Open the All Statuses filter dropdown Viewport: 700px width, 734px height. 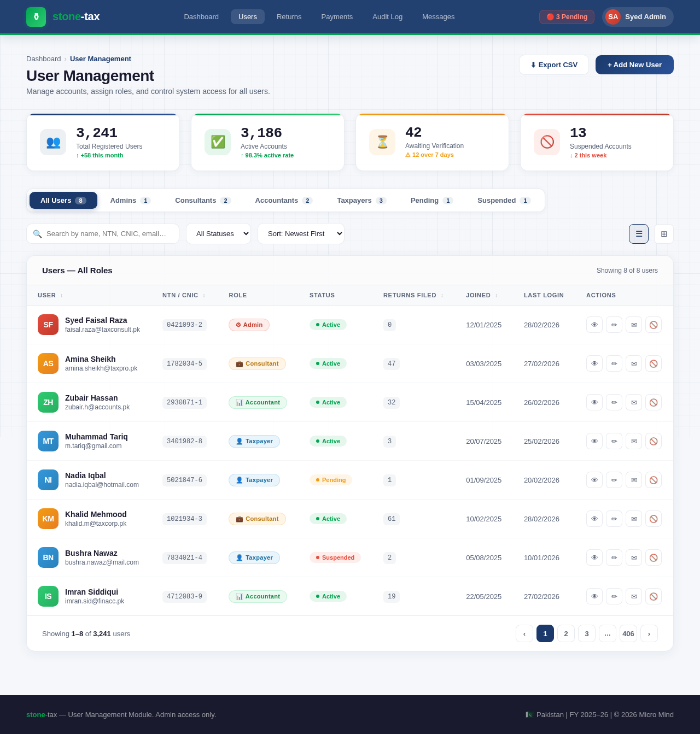[x=218, y=234]
